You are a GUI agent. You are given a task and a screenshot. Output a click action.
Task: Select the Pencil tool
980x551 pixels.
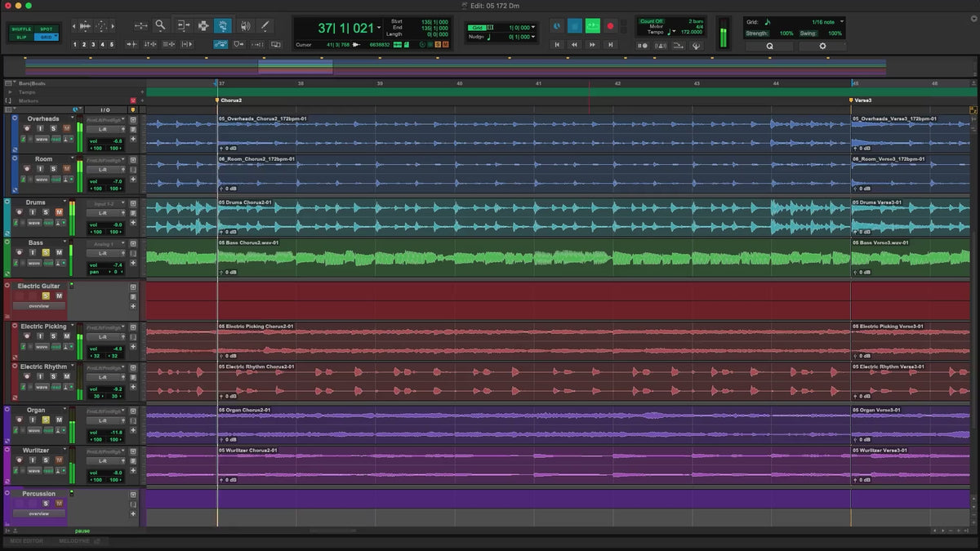[264, 25]
